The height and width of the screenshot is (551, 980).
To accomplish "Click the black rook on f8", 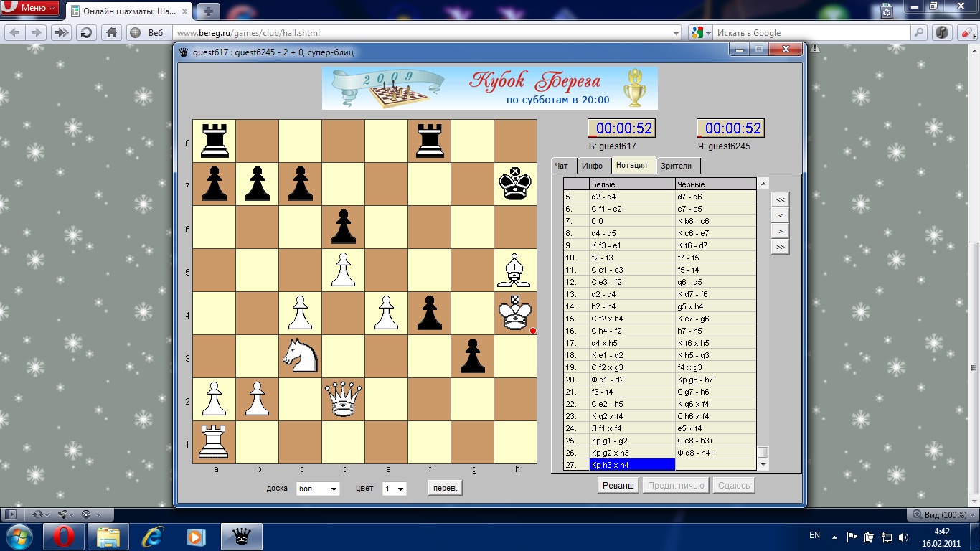I will pos(429,141).
